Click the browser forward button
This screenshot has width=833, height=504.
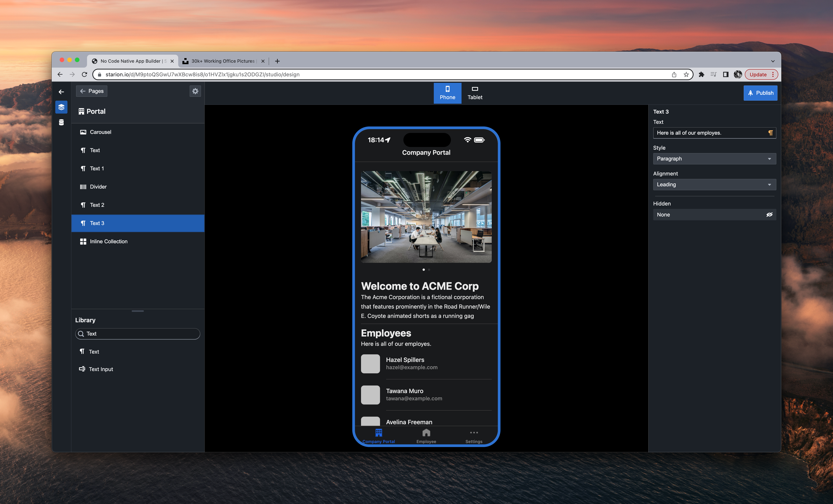coord(72,74)
